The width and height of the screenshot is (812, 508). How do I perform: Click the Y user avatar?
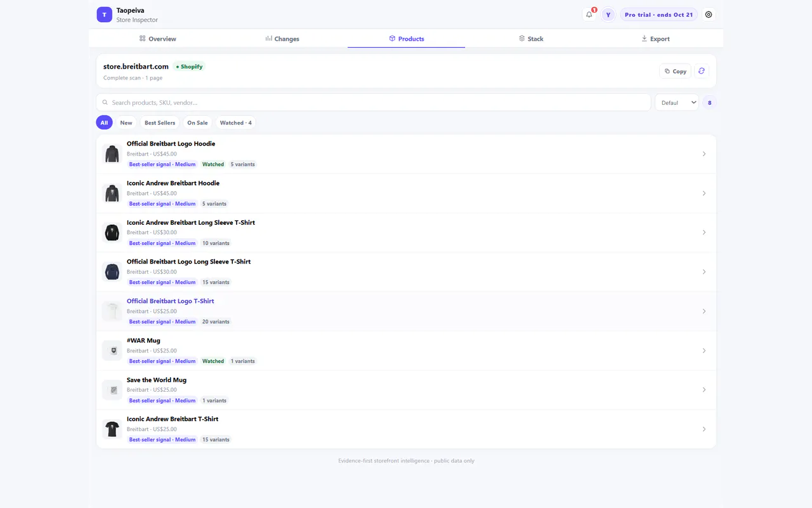pos(608,15)
